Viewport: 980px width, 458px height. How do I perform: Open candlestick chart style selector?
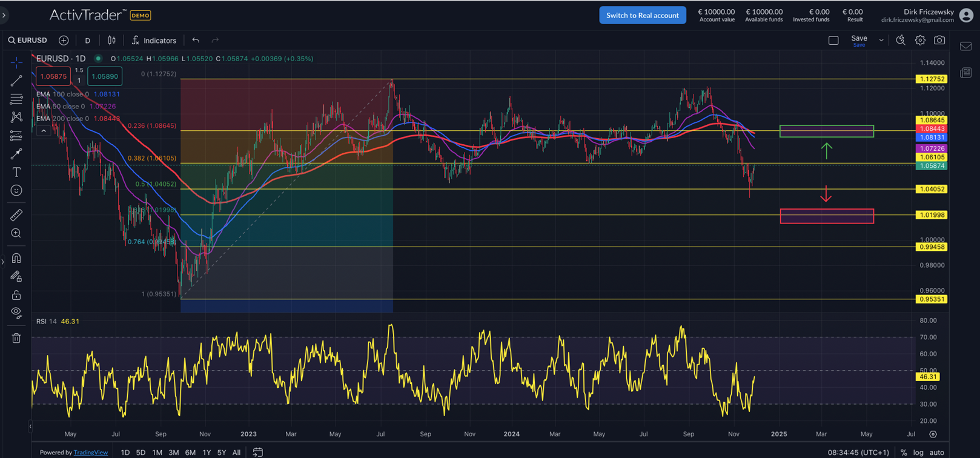111,40
